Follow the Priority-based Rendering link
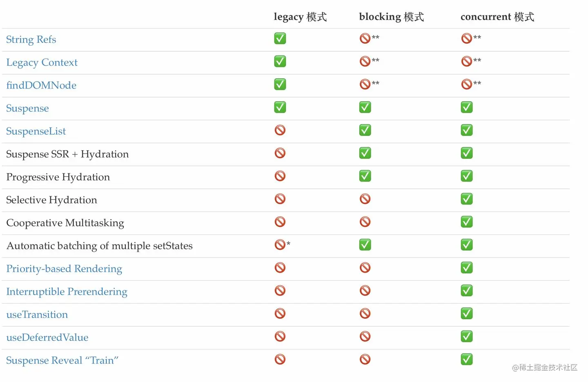Screen dimensions: 588x382 pos(64,269)
